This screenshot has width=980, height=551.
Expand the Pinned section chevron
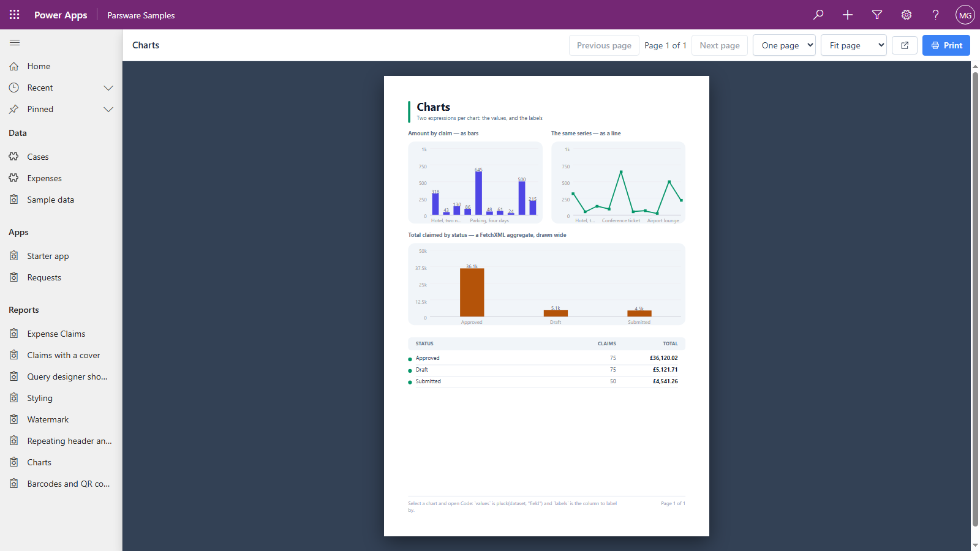click(x=108, y=109)
